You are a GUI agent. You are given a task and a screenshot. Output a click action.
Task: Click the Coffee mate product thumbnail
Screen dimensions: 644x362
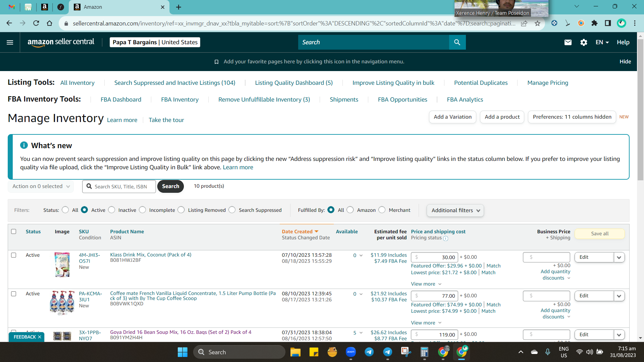pos(62,303)
